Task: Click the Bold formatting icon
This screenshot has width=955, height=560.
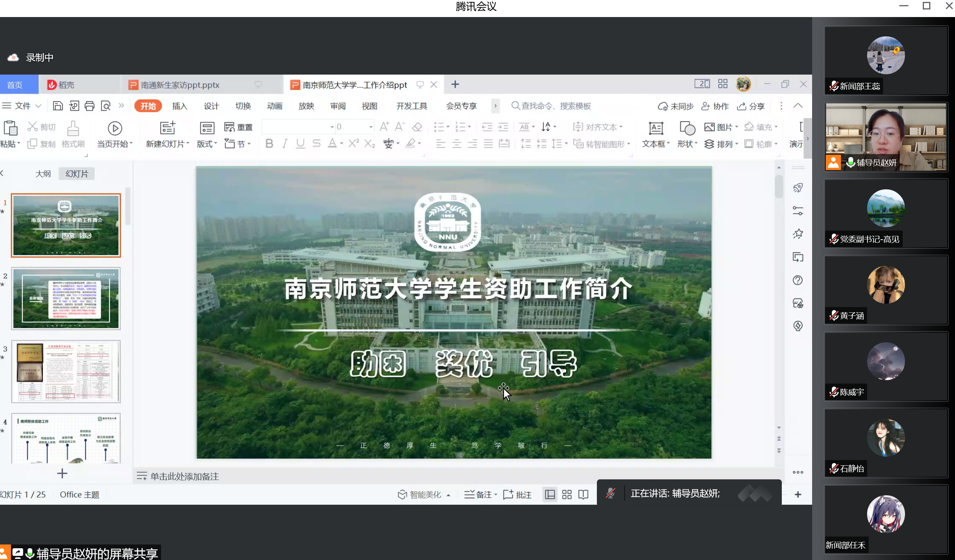Action: click(x=269, y=144)
